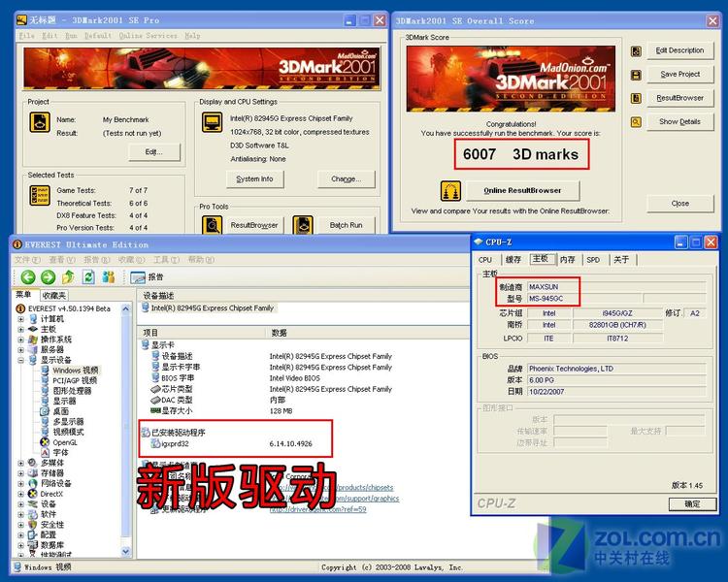The height and width of the screenshot is (582, 728).
Task: Click Show Details button in score window
Action: coord(680,122)
